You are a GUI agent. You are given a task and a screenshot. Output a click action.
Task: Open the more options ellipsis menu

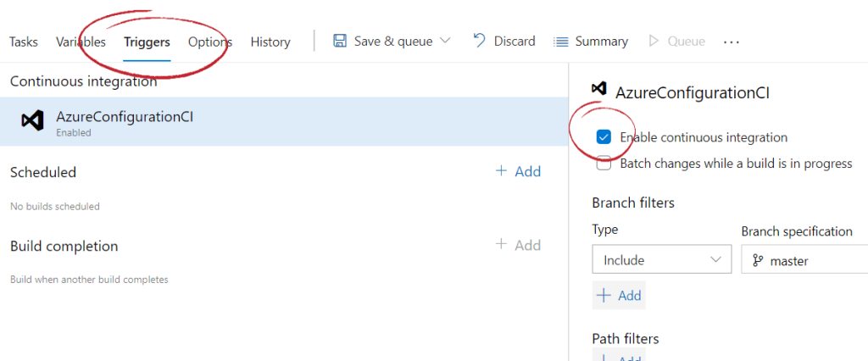(732, 42)
